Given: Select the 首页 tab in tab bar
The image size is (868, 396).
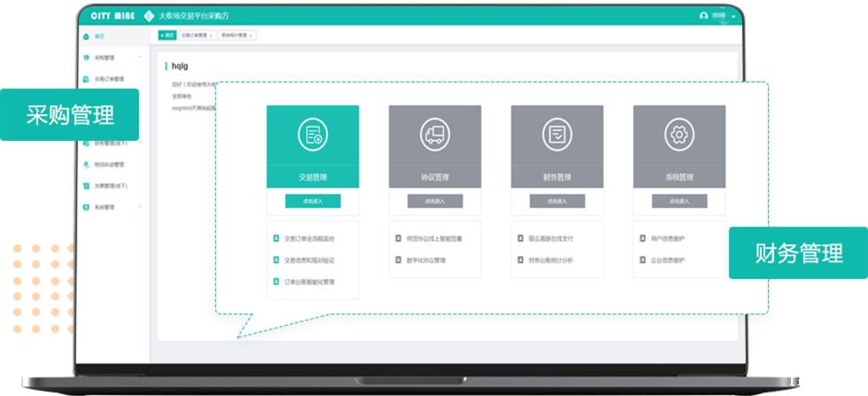Looking at the screenshot, I should [167, 35].
